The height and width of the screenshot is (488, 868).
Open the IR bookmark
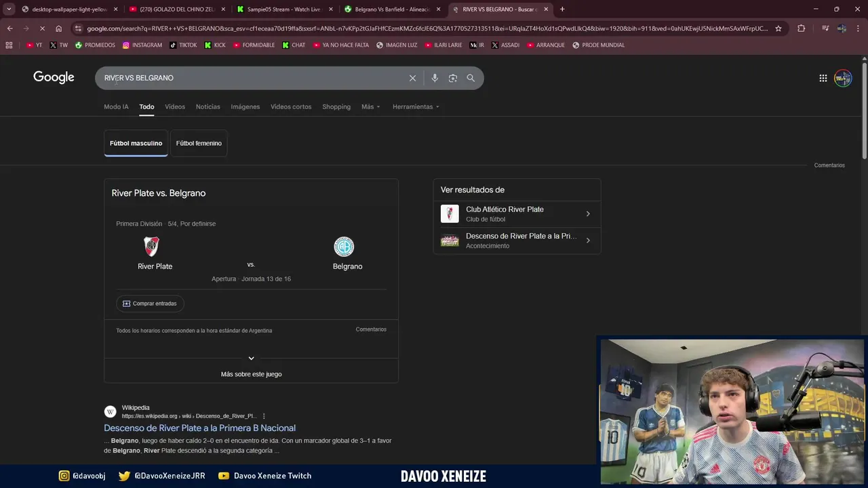coord(477,45)
